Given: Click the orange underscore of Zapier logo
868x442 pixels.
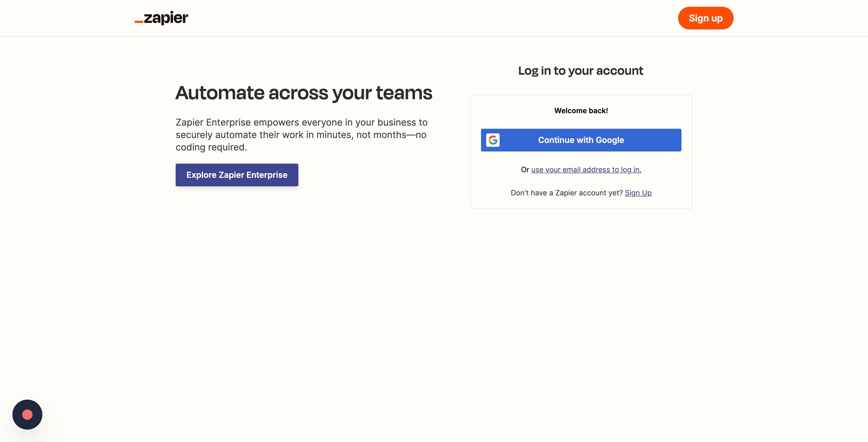Looking at the screenshot, I should (139, 22).
